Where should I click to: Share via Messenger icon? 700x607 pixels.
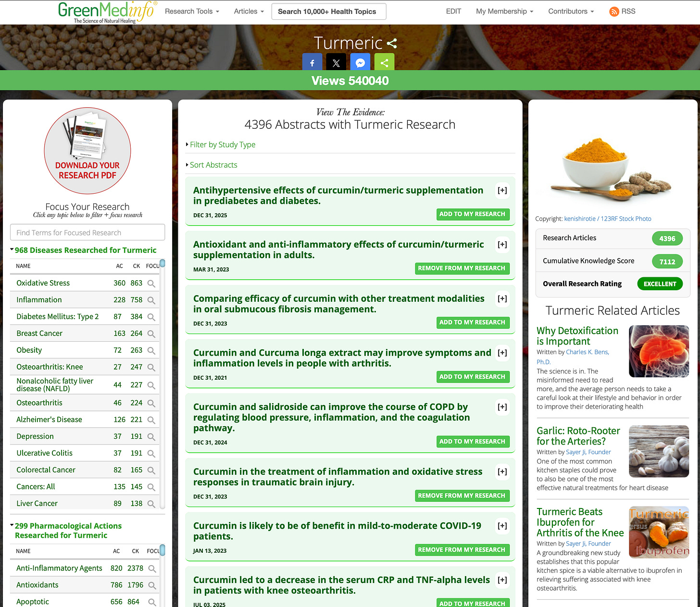click(360, 62)
